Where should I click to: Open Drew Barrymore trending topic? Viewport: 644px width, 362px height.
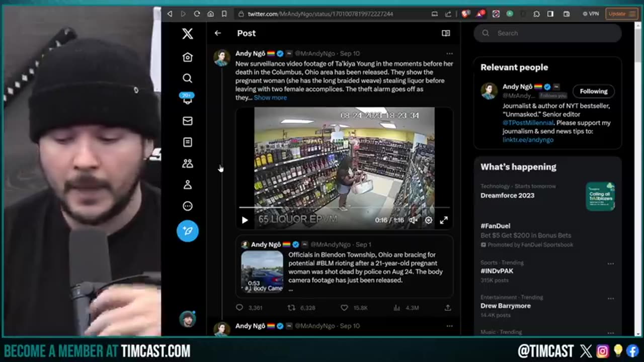[505, 306]
